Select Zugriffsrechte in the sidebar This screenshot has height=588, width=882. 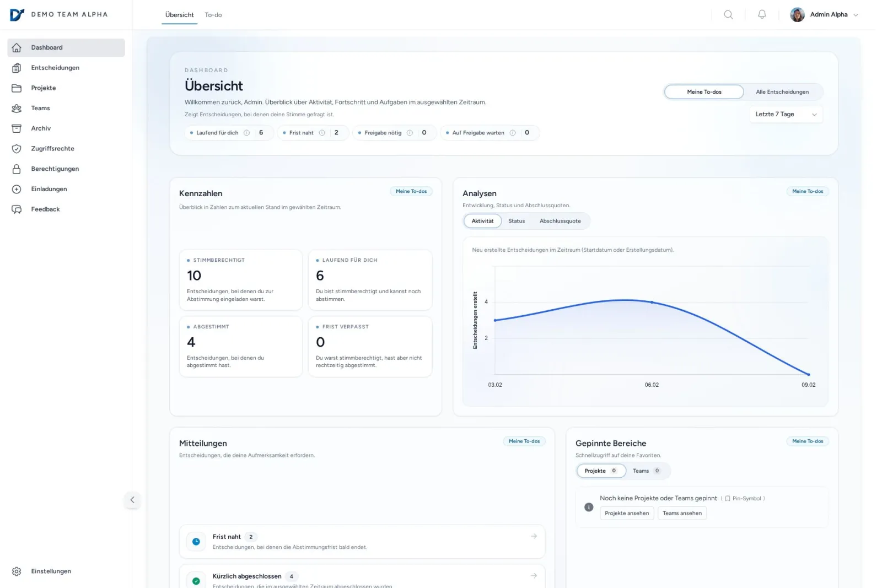52,148
